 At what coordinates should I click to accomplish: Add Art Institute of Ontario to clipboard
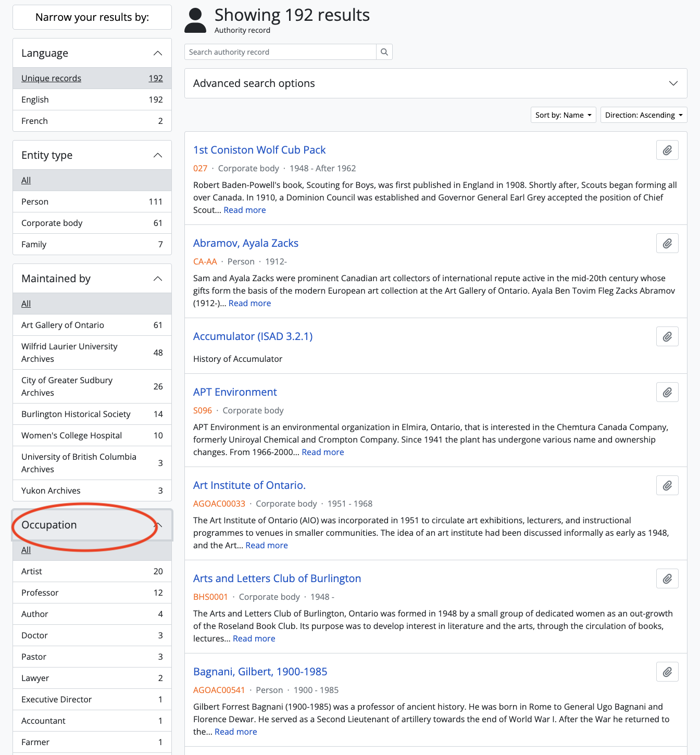click(x=667, y=486)
